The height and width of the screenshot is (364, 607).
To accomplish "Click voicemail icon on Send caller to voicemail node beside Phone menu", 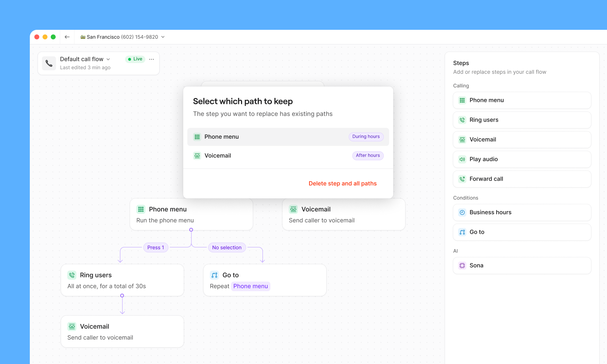I will pos(293,209).
